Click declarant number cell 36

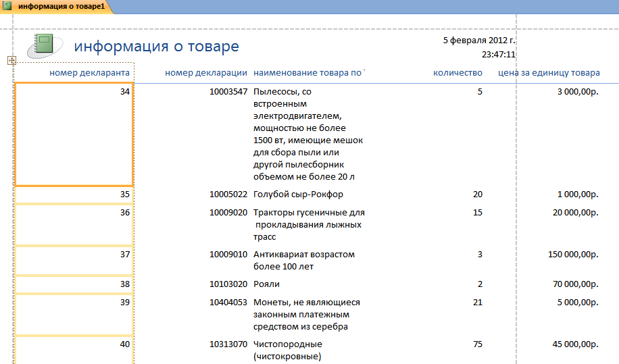pyautogui.click(x=74, y=225)
